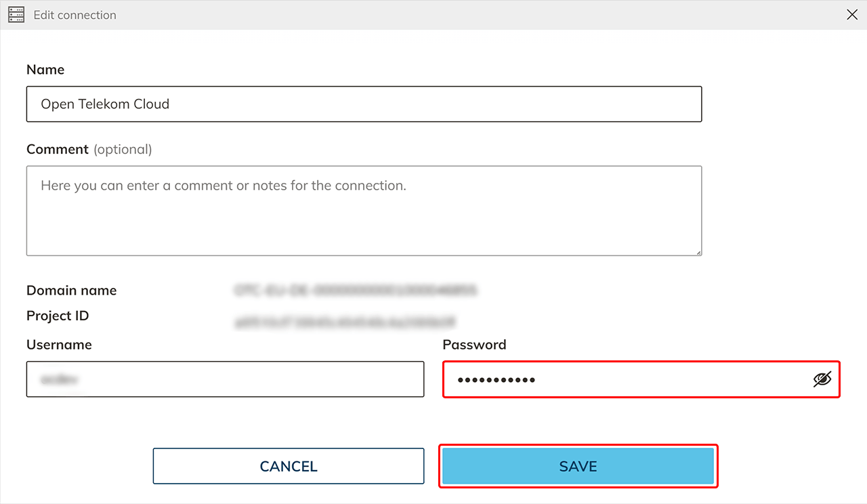Grab the Comment box resize handle
The width and height of the screenshot is (867, 504).
click(698, 252)
